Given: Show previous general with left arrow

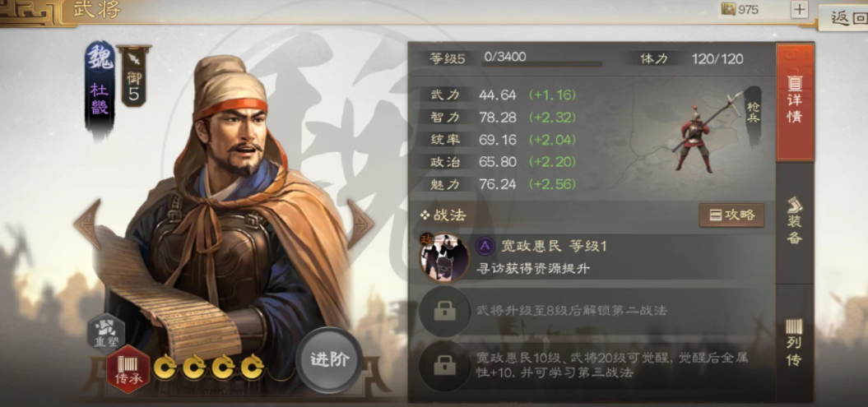Looking at the screenshot, I should point(87,224).
